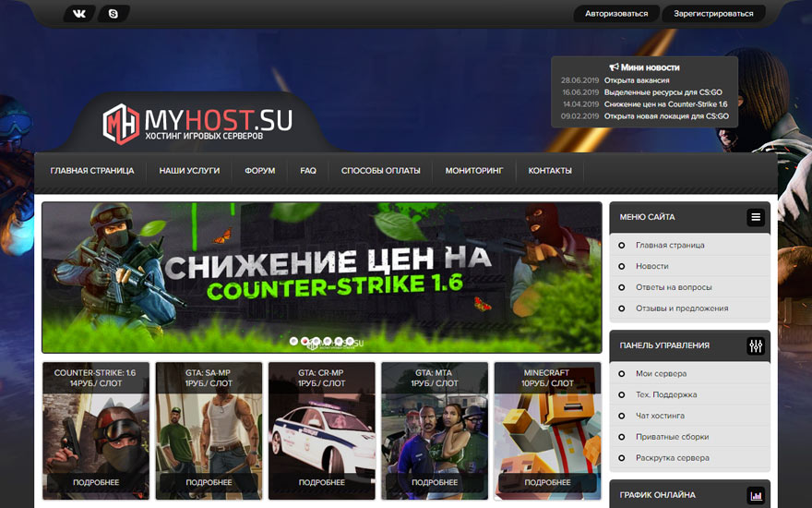Image resolution: width=812 pixels, height=508 pixels.
Task: Open news Выделенные ресурсы для CS:GO
Action: (663, 92)
